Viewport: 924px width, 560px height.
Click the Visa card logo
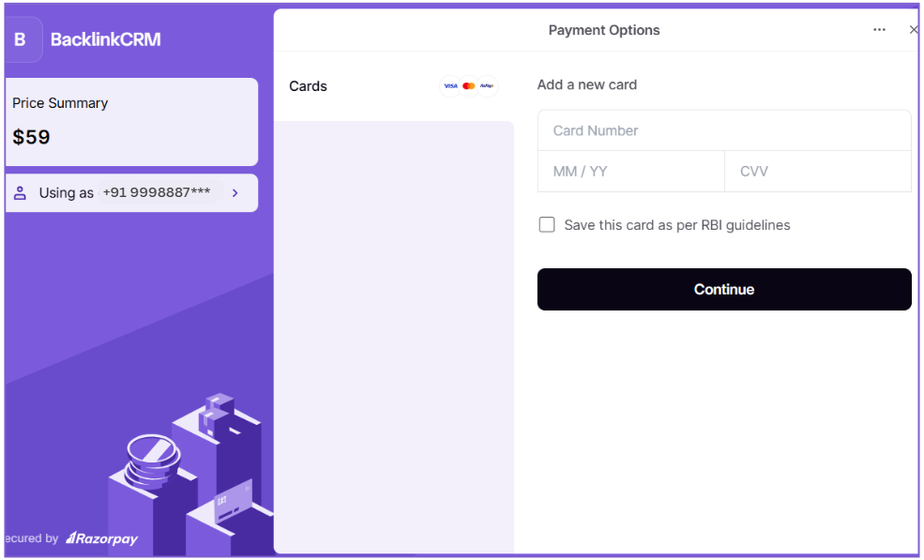[x=450, y=86]
